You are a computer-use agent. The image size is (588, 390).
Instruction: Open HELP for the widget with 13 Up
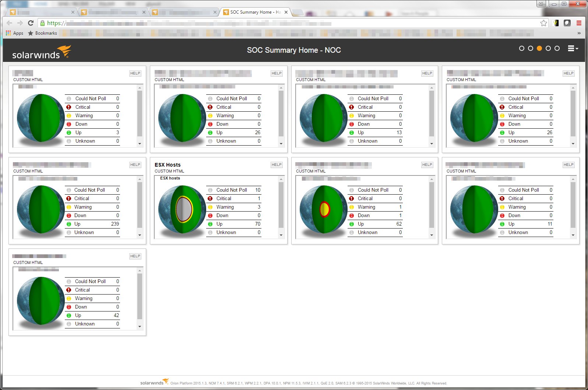tap(427, 73)
